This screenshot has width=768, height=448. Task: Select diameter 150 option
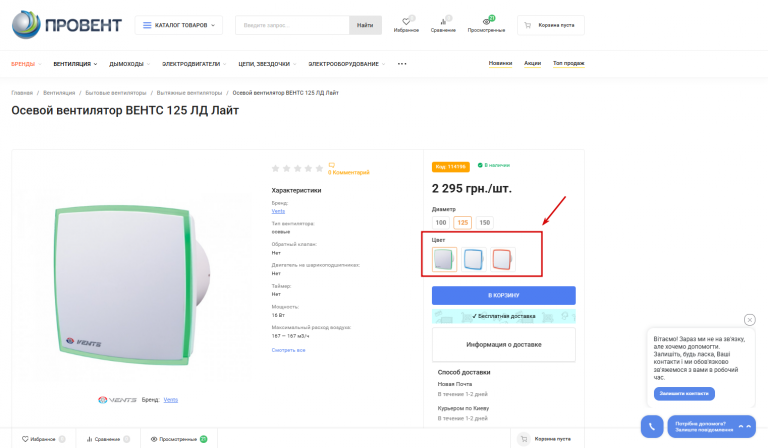485,222
